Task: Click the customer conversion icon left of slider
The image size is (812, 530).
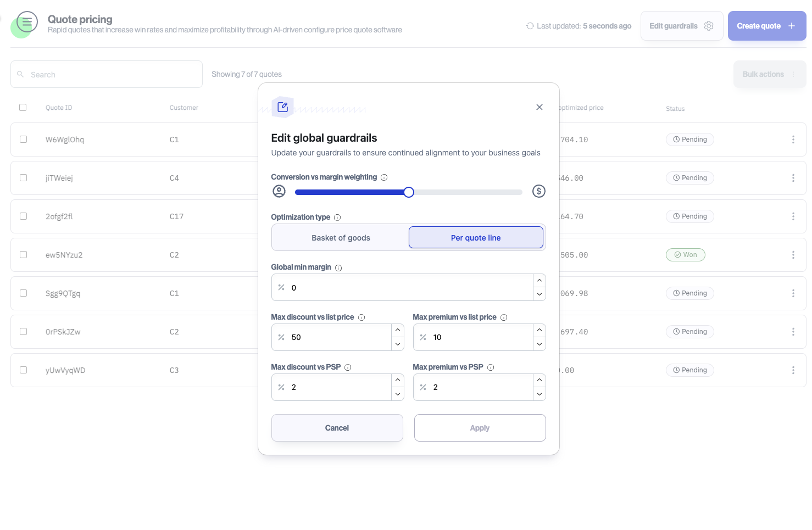Action: point(279,191)
